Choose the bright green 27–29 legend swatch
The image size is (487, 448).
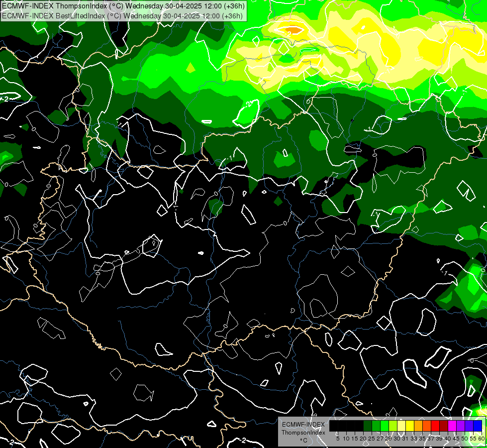pyautogui.click(x=385, y=426)
